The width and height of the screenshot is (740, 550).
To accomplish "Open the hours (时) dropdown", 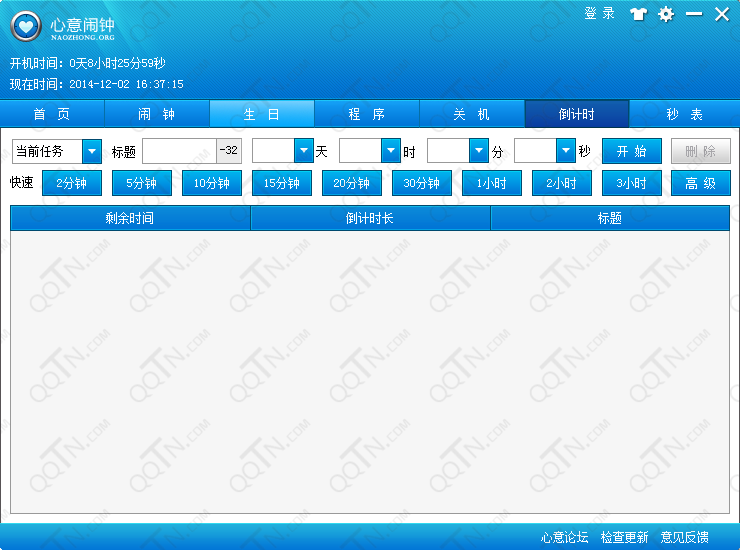I will pos(391,151).
